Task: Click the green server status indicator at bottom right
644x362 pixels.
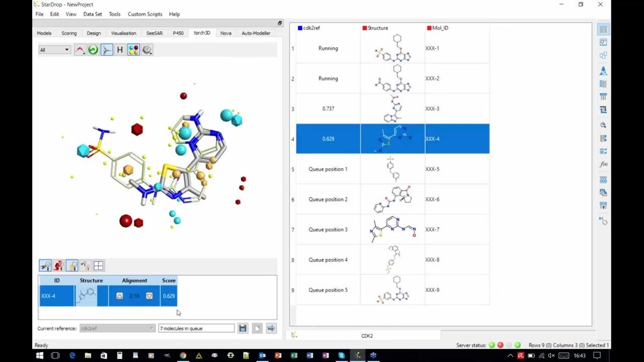Action: pos(492,345)
